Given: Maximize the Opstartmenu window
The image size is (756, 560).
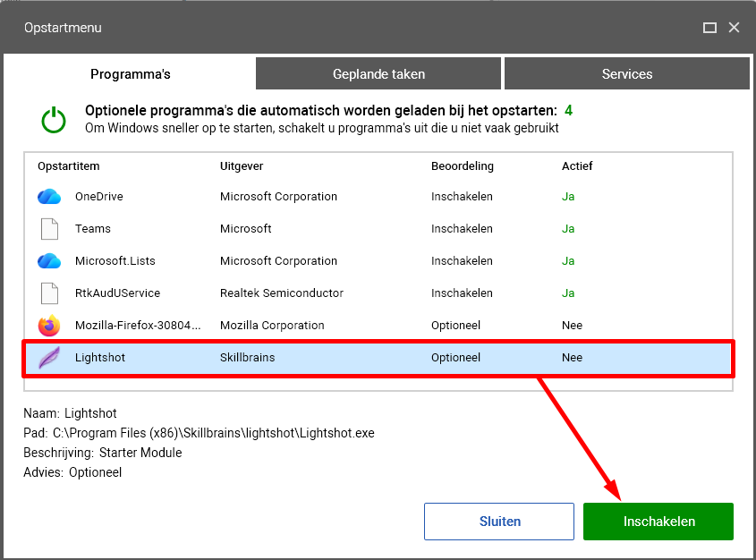Looking at the screenshot, I should click(709, 28).
